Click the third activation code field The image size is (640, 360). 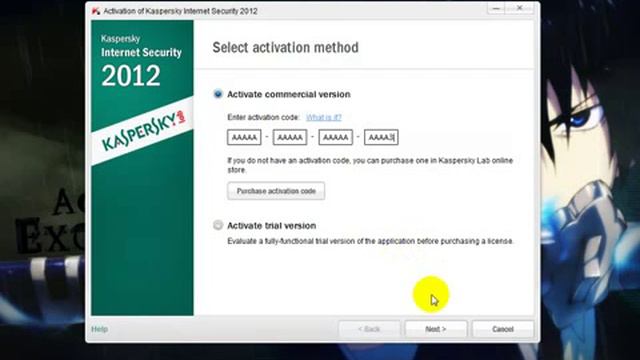click(336, 138)
